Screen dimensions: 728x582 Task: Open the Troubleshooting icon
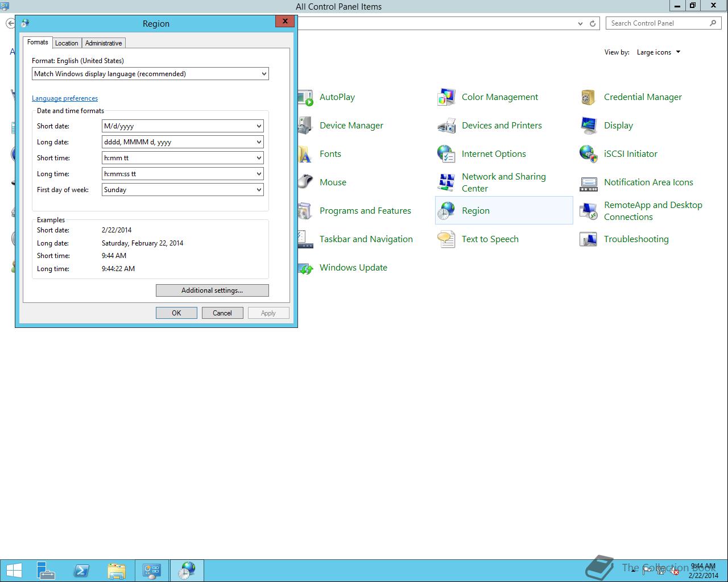(x=588, y=239)
